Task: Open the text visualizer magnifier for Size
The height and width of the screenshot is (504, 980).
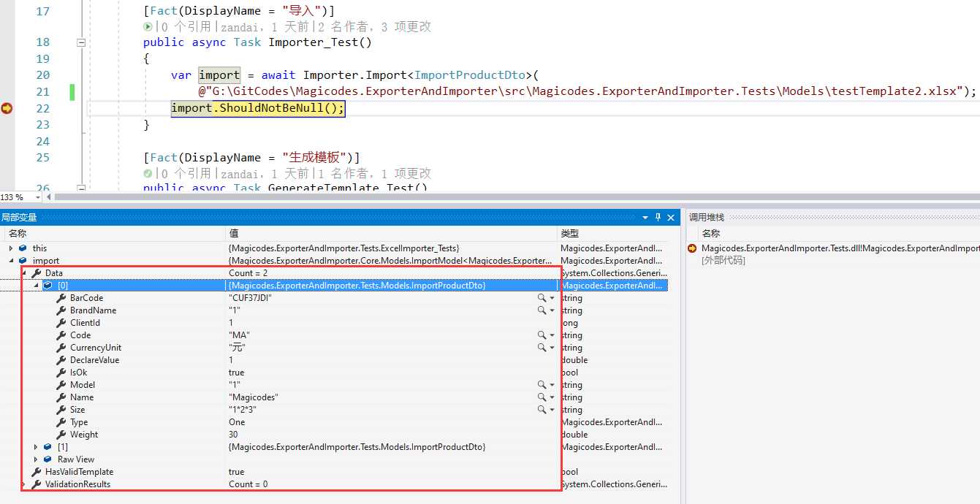Action: [542, 410]
